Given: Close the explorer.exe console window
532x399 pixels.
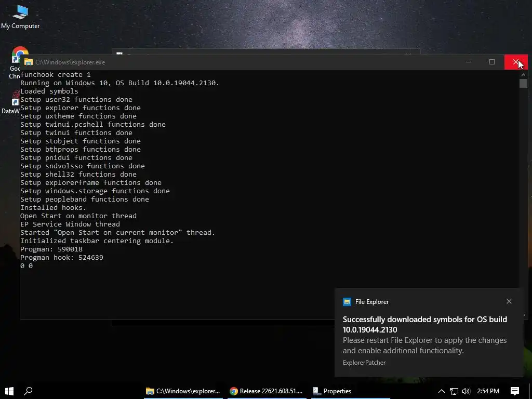Looking at the screenshot, I should pyautogui.click(x=516, y=62).
